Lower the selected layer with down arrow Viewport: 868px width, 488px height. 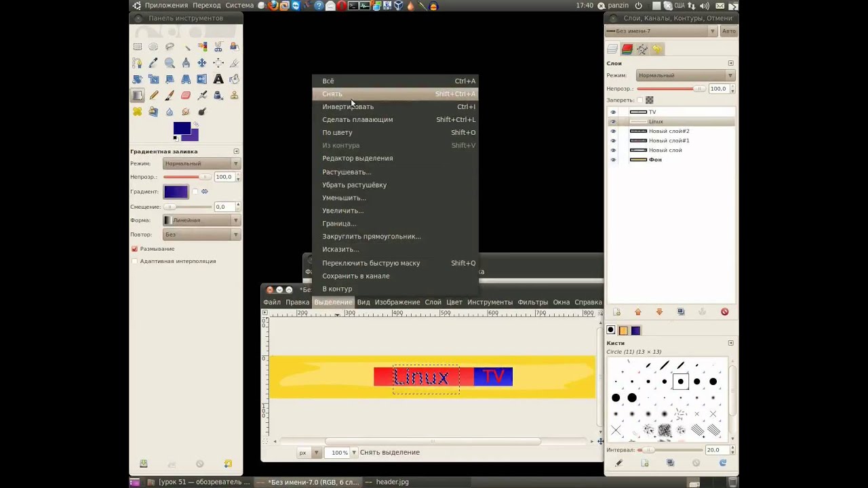point(659,312)
